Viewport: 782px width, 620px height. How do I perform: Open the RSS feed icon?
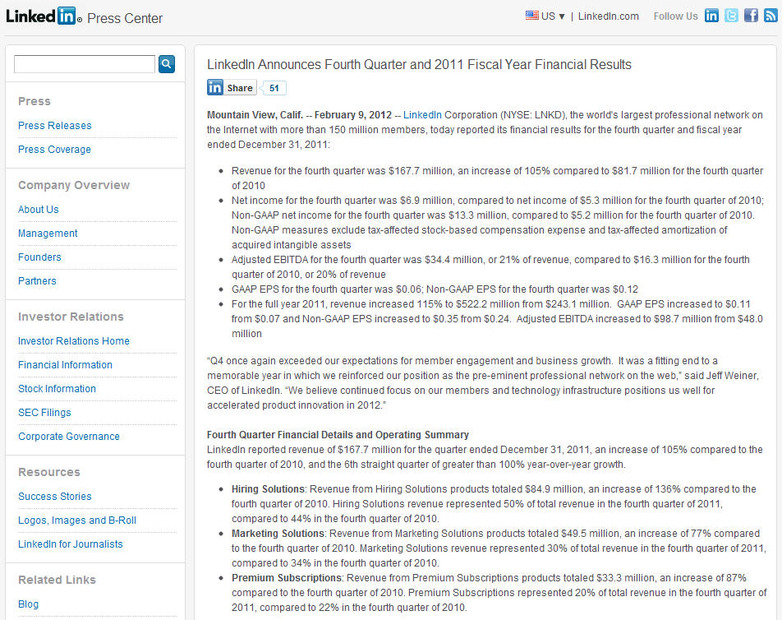point(771,15)
